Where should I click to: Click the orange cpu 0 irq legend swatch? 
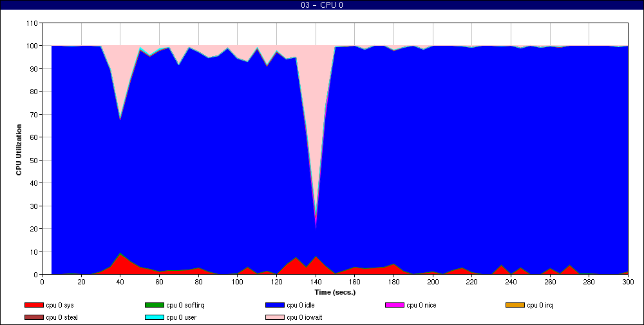pyautogui.click(x=515, y=305)
